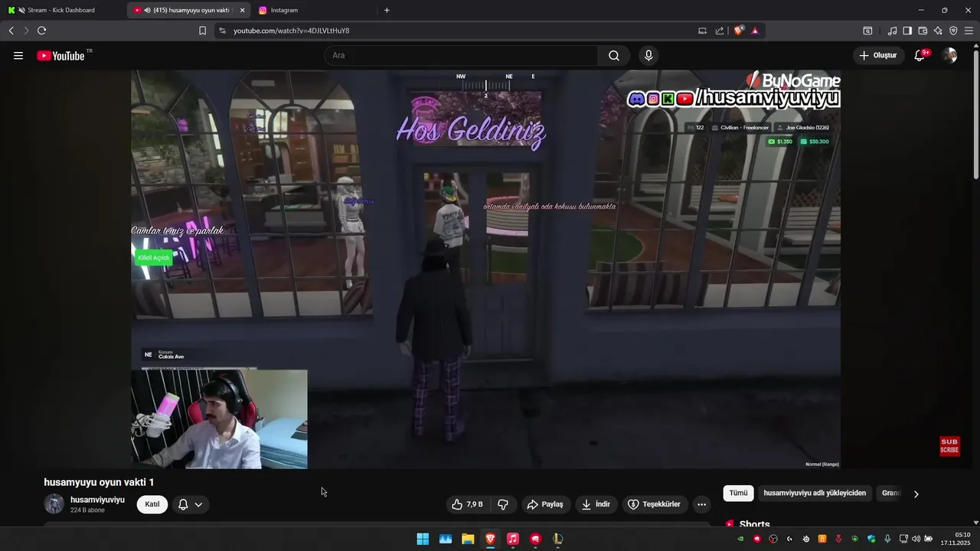
Task: Open Brave Shields lion icon
Action: pos(739,31)
